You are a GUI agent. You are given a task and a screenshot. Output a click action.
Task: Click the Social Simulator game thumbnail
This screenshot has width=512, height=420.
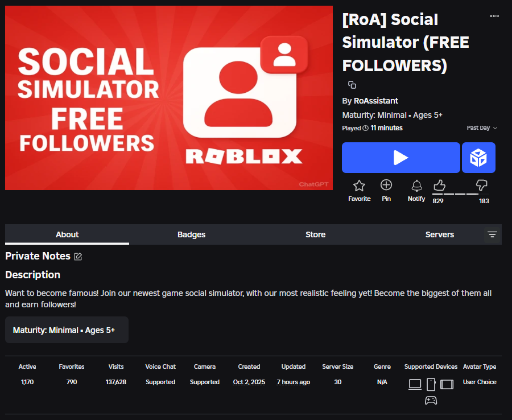coord(169,98)
